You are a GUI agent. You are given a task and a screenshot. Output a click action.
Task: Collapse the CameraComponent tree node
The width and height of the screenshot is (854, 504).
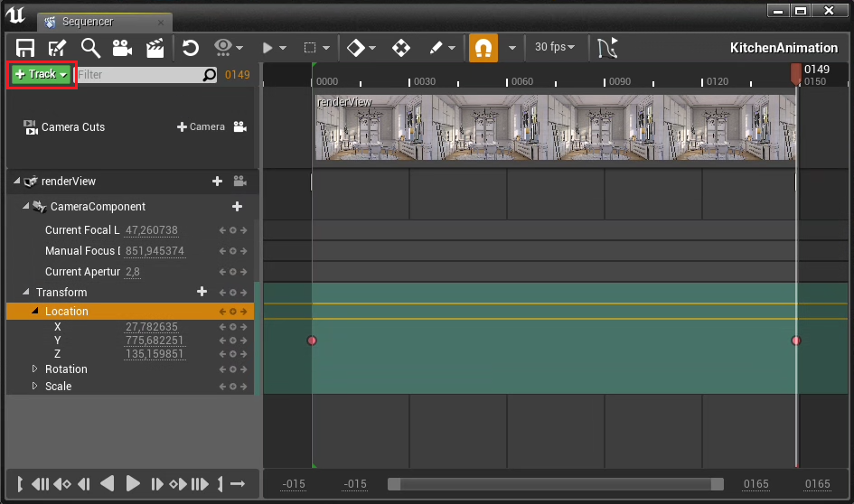[26, 207]
